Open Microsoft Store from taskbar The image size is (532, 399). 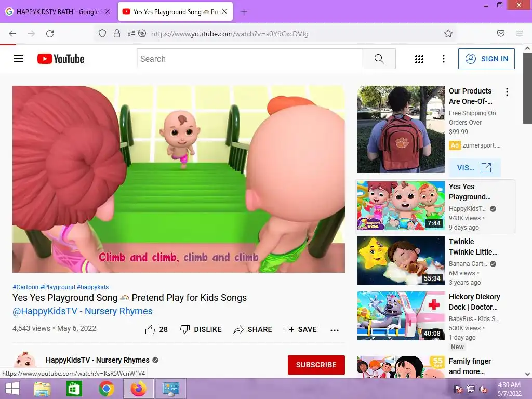pos(74,389)
